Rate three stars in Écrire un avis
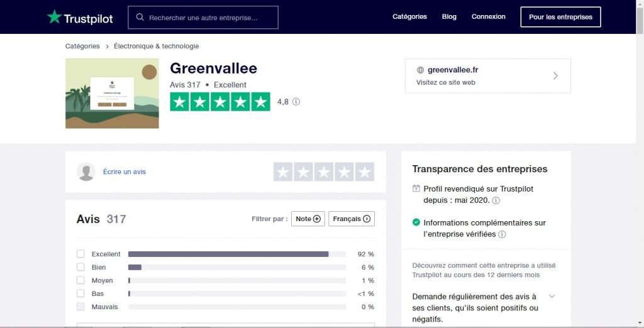Image resolution: width=644 pixels, height=328 pixels. (x=324, y=172)
